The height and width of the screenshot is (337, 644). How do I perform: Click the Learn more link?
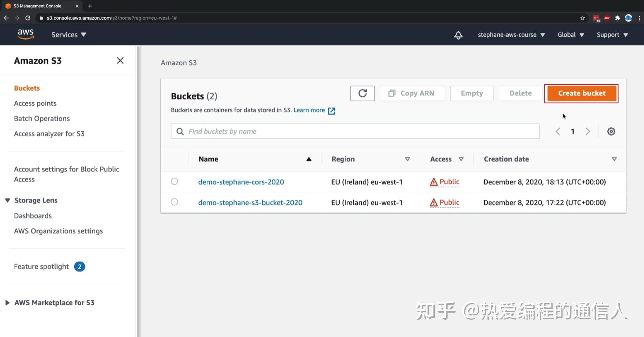click(x=309, y=110)
